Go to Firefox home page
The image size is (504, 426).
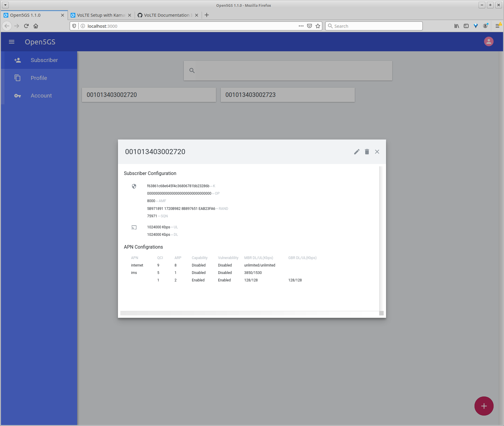[36, 26]
